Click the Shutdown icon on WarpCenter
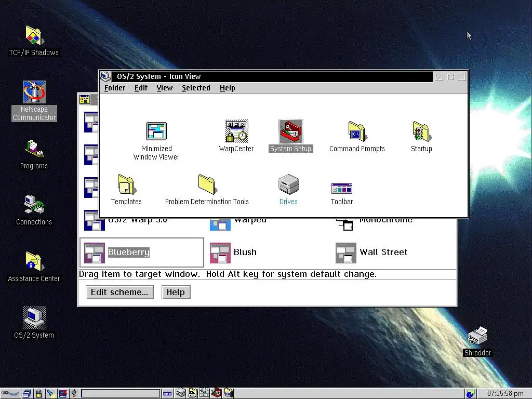 62,394
